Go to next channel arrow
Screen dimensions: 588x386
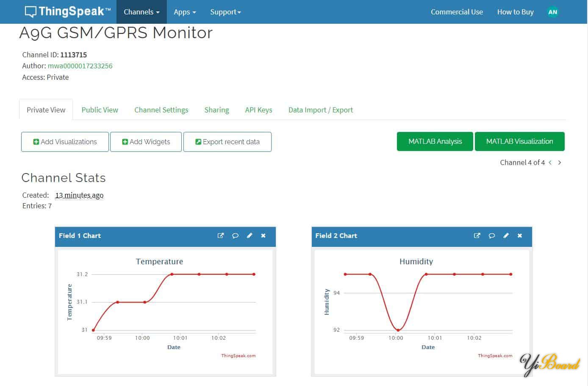tap(560, 162)
